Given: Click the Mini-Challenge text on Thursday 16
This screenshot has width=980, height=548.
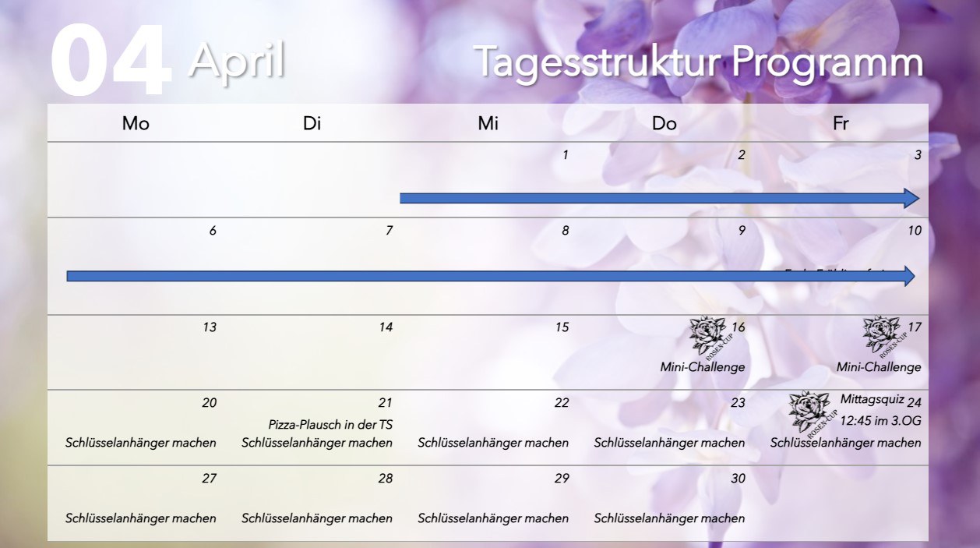Looking at the screenshot, I should (703, 367).
